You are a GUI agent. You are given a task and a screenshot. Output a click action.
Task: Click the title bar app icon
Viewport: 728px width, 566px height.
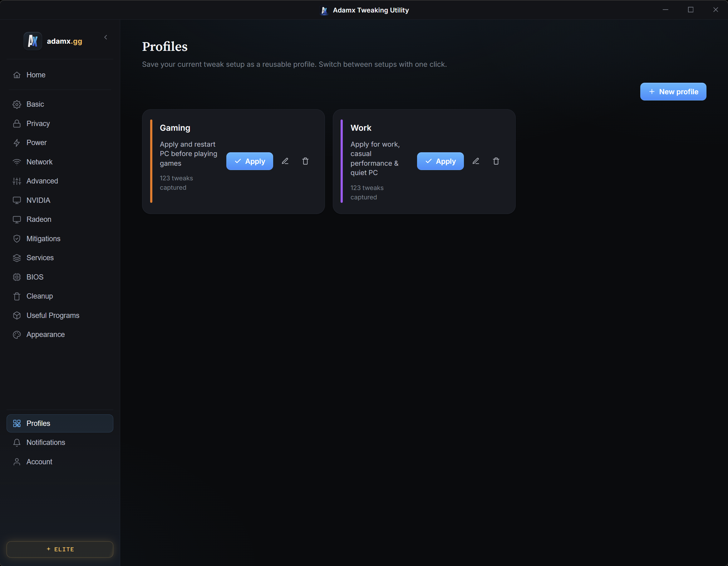click(324, 10)
